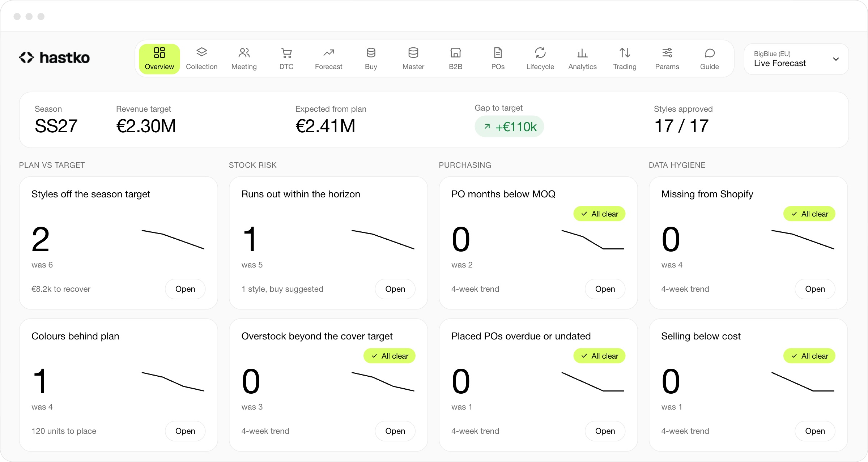Open the Colours behind plan card
The image size is (868, 462).
pyautogui.click(x=185, y=431)
